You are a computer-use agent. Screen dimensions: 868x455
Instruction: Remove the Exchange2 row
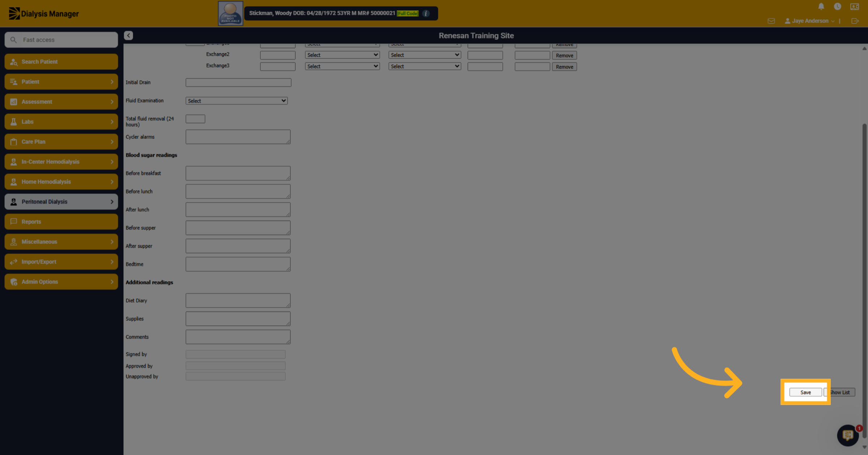coord(564,55)
